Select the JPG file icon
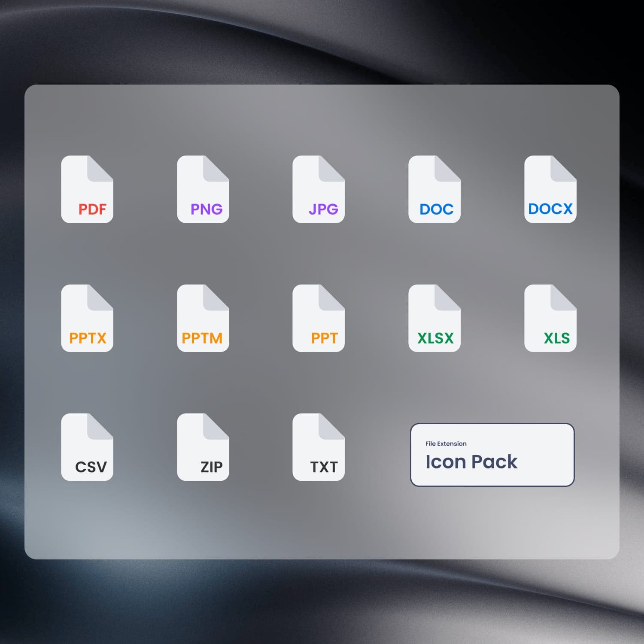The height and width of the screenshot is (644, 644). pyautogui.click(x=319, y=189)
